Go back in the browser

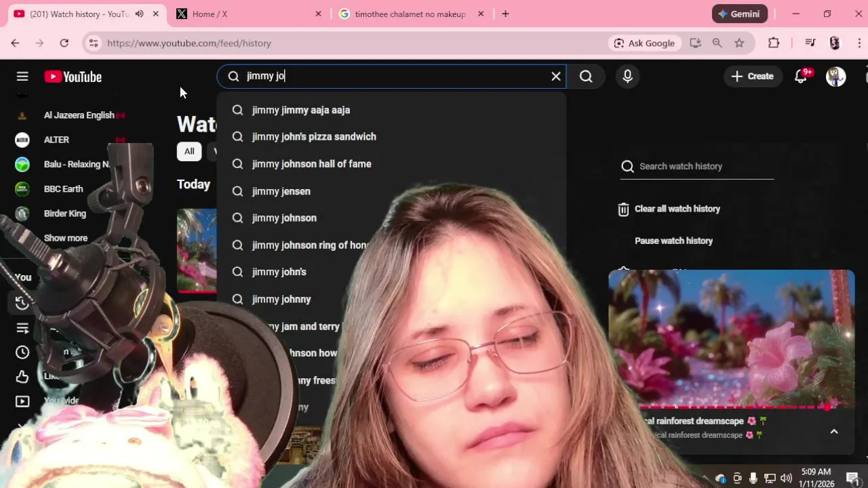tap(15, 43)
